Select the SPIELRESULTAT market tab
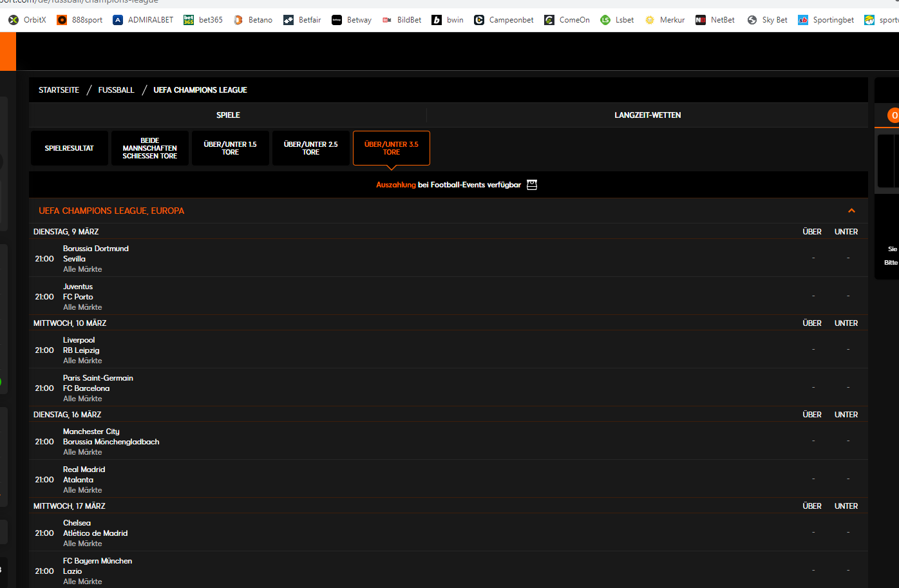 click(x=70, y=148)
